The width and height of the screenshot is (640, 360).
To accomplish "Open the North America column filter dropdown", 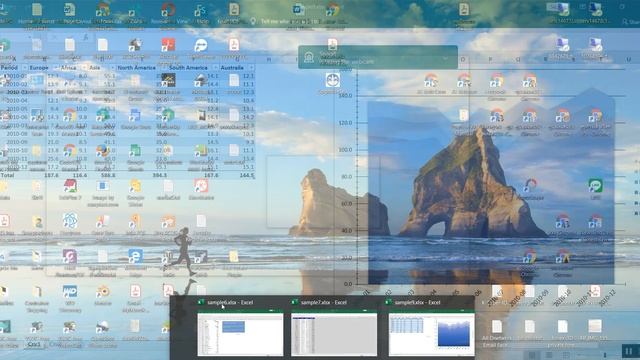I will pyautogui.click(x=164, y=68).
